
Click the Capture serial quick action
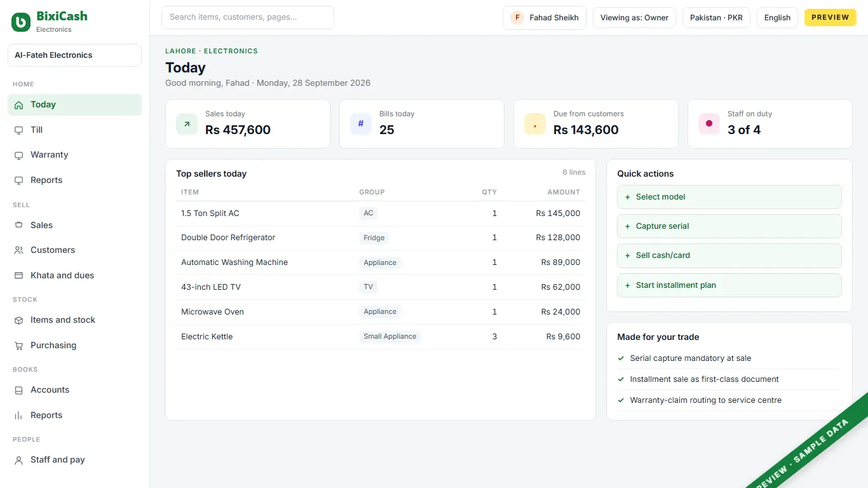729,226
